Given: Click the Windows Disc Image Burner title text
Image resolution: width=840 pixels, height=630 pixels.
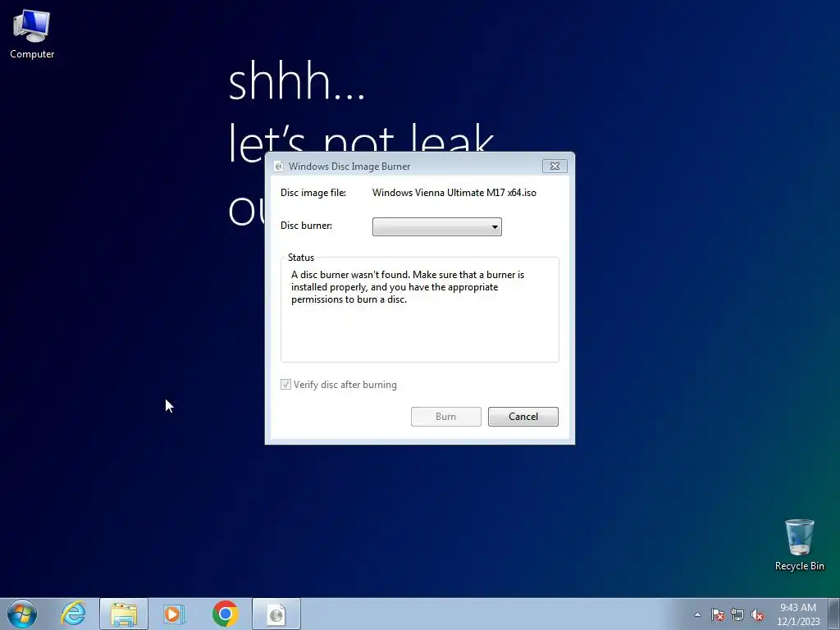Looking at the screenshot, I should point(349,166).
